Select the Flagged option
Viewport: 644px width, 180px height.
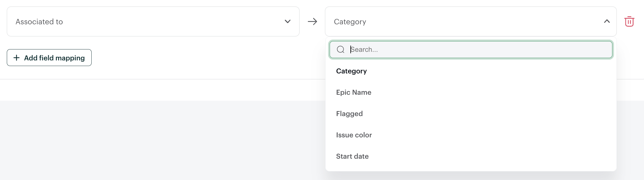(349, 114)
